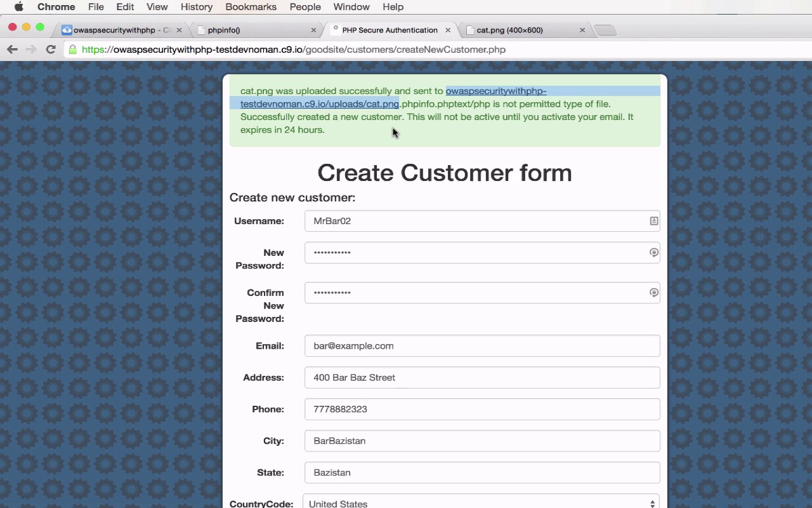Open the Window menu
812x508 pixels.
pyautogui.click(x=351, y=7)
